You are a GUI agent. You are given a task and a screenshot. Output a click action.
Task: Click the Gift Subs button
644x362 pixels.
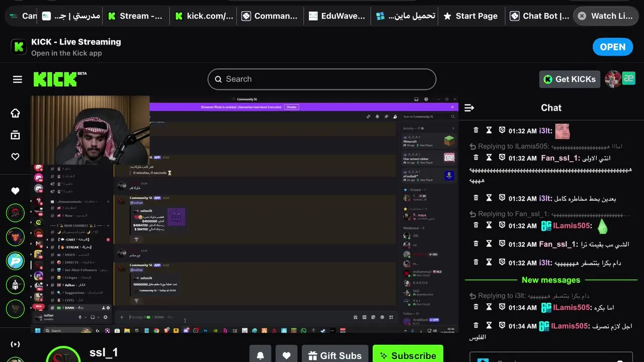coord(335,355)
